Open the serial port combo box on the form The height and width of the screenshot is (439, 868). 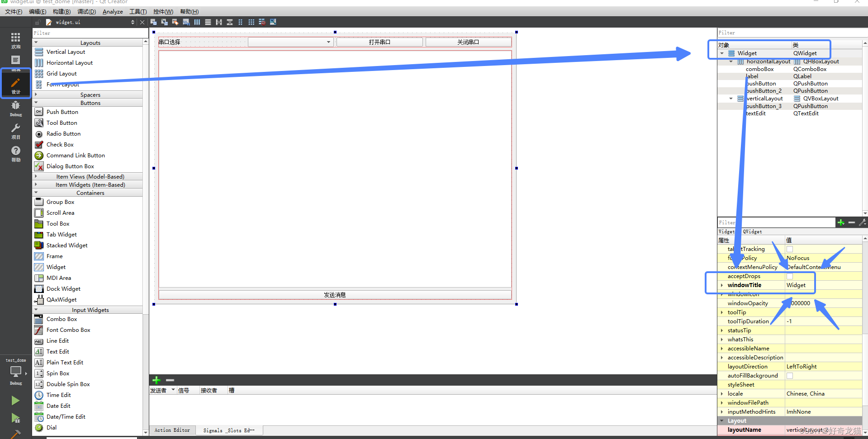(291, 42)
